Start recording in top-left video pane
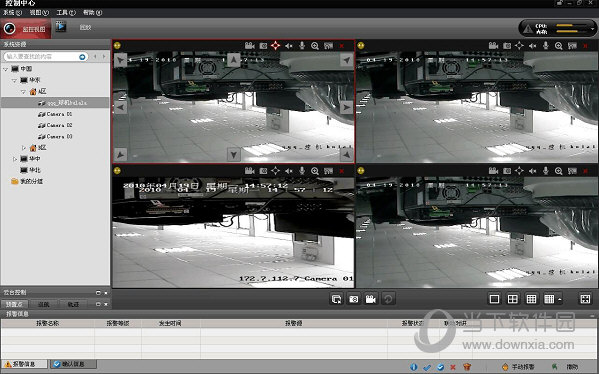Viewport: 599px width, 374px height. pyautogui.click(x=250, y=46)
